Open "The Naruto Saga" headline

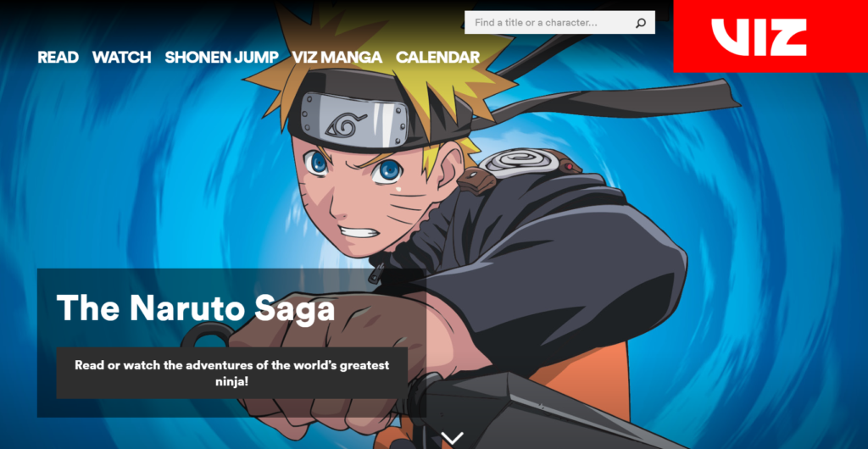tap(196, 308)
